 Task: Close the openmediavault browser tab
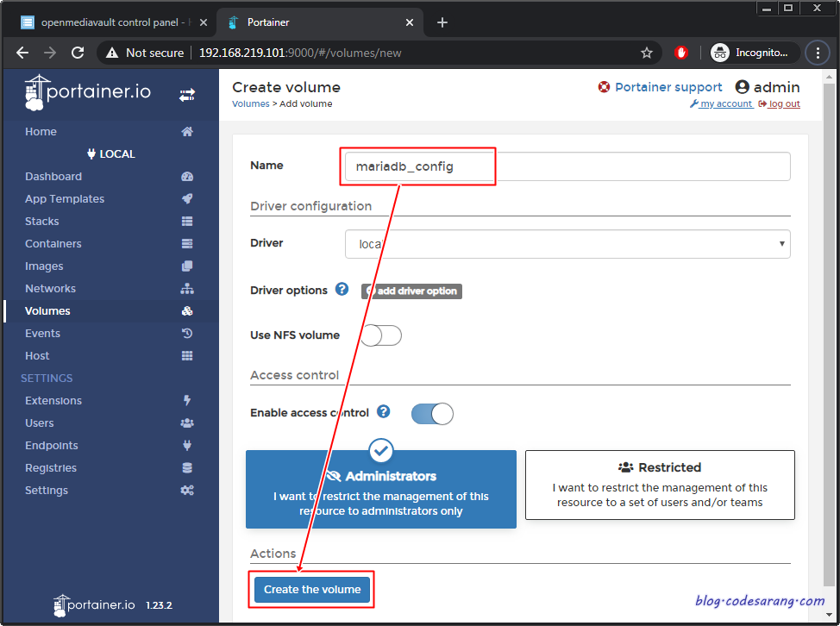(x=203, y=22)
